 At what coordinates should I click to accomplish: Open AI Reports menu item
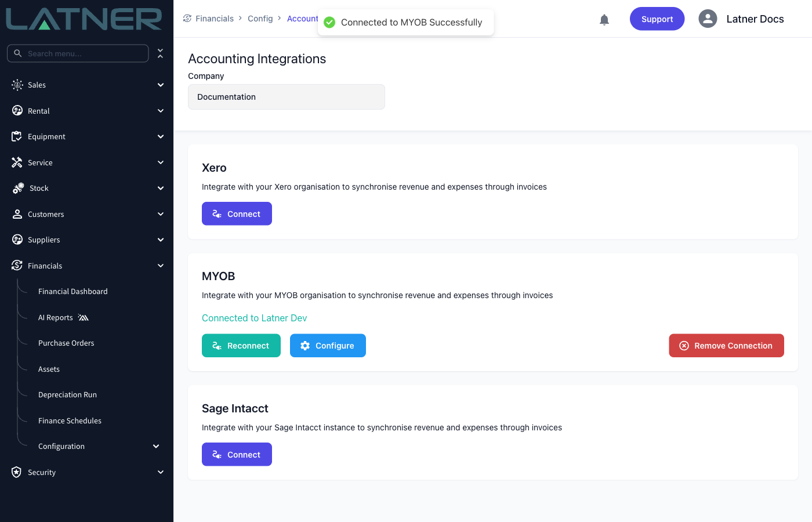tap(56, 318)
